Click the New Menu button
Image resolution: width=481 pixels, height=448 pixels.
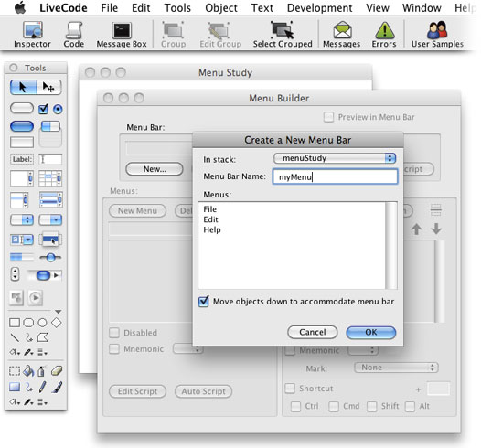tap(137, 210)
